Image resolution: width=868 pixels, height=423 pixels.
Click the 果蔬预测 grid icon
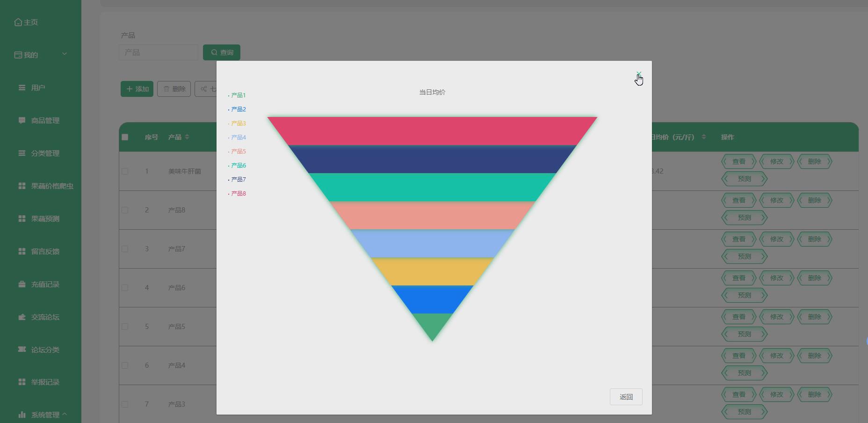(x=22, y=219)
